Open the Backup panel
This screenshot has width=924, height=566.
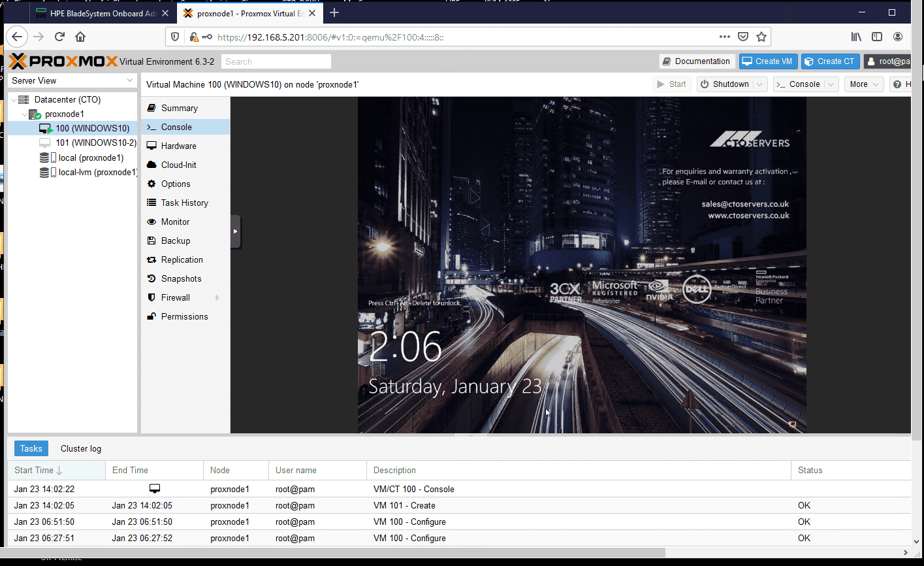[175, 241]
